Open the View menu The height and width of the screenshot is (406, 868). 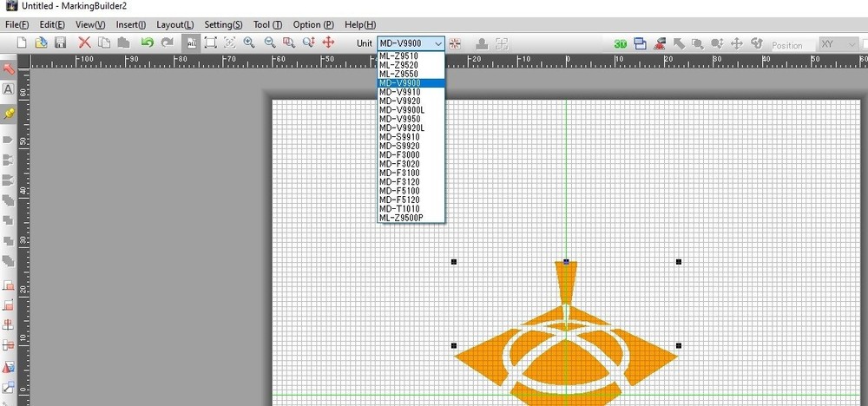tap(90, 25)
